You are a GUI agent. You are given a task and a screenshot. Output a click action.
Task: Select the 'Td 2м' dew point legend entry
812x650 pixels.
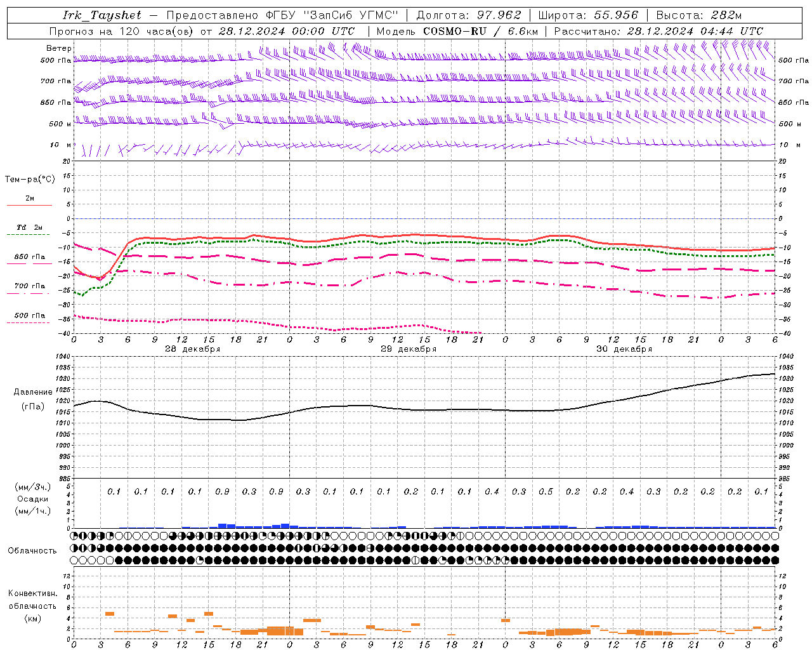[x=29, y=227]
